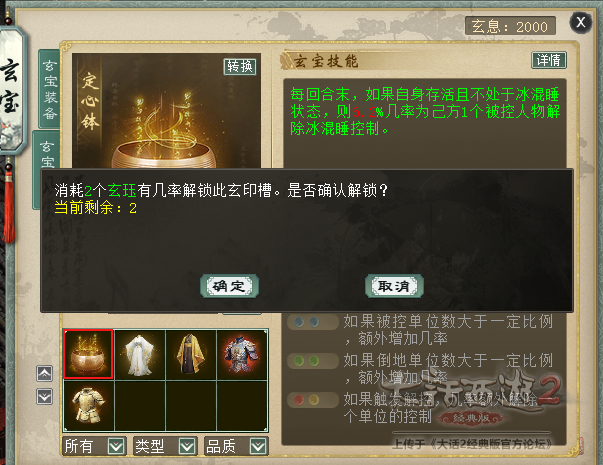Close the 玄宝 window with X
This screenshot has height=465, width=603.
(x=580, y=22)
